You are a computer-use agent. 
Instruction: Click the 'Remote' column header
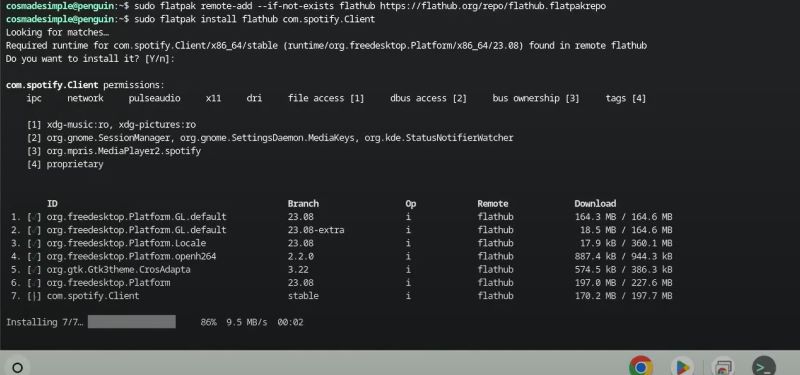pos(493,204)
